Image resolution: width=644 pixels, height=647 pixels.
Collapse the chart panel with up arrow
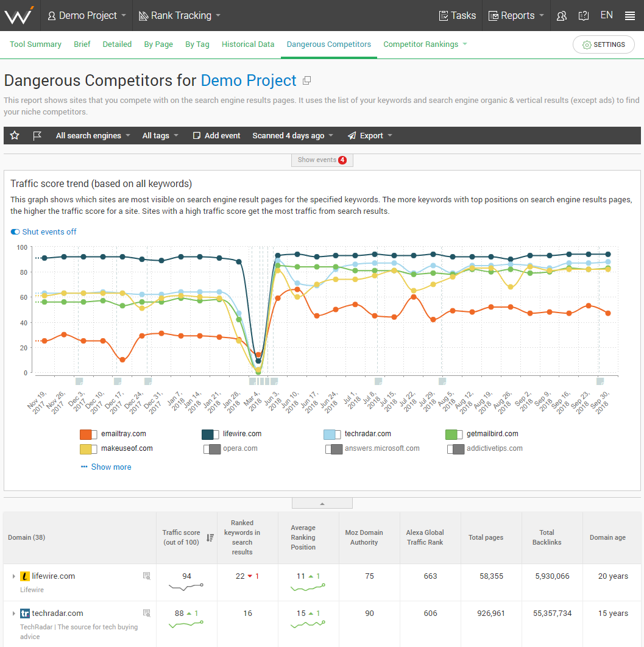coord(322,503)
